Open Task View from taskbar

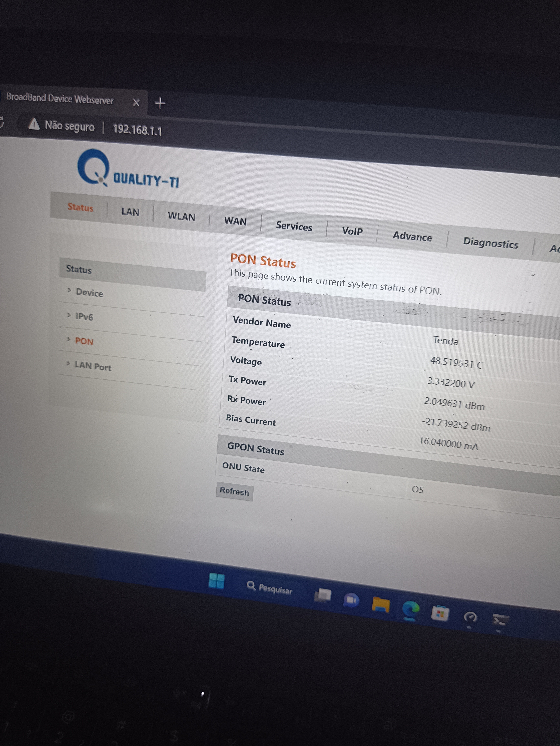(x=323, y=595)
